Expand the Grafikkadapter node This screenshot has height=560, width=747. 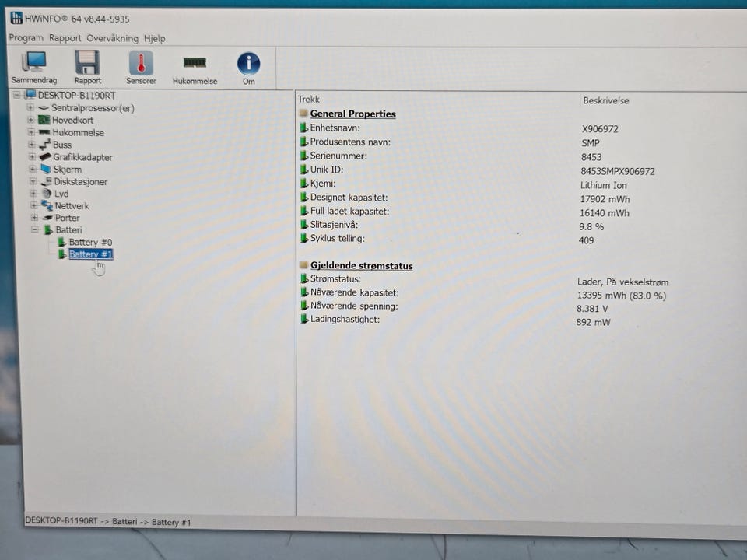point(32,156)
